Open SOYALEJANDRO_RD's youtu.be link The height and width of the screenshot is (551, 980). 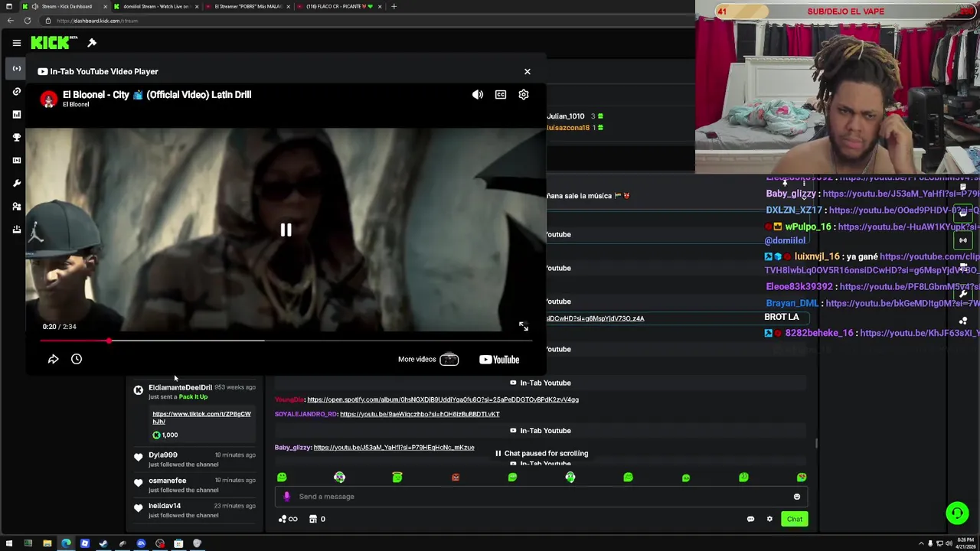click(420, 414)
